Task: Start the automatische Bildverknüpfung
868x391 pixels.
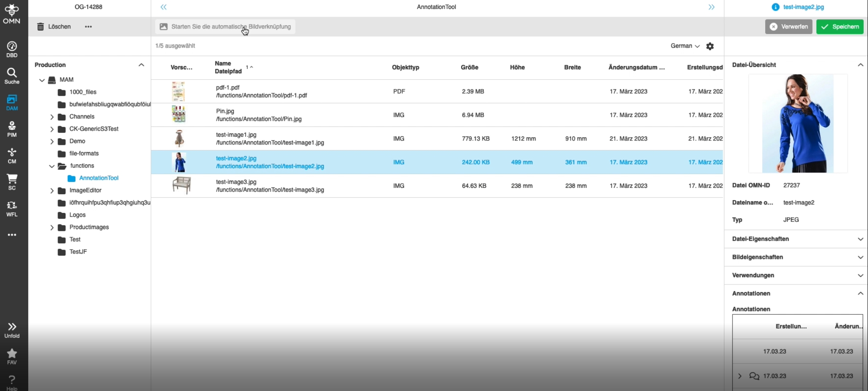Action: point(225,26)
